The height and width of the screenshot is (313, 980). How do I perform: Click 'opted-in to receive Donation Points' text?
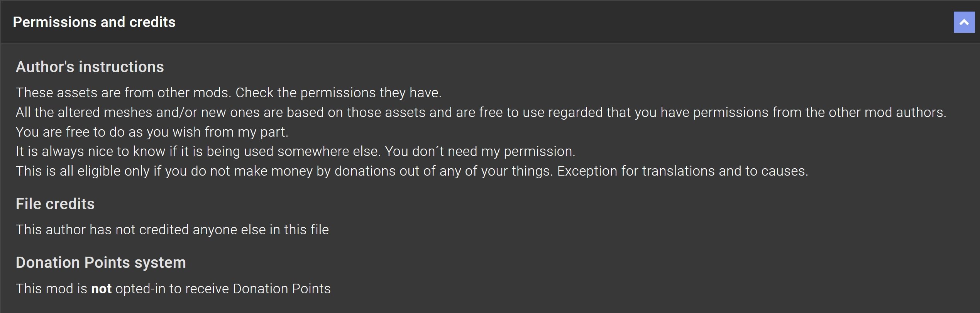coord(223,289)
